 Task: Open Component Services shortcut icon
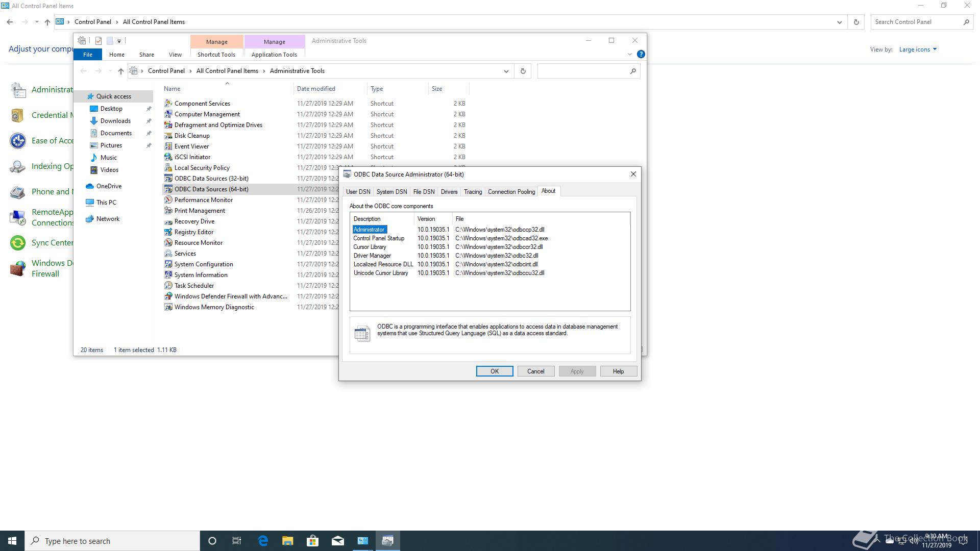(168, 103)
